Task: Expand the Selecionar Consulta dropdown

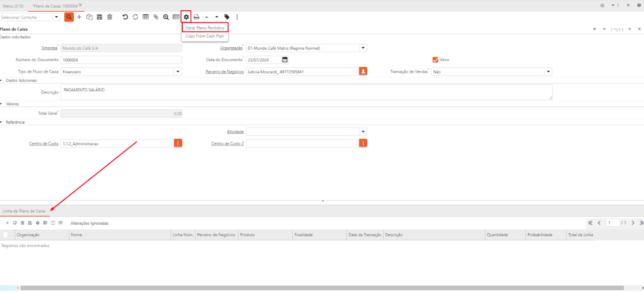Action: (56, 17)
